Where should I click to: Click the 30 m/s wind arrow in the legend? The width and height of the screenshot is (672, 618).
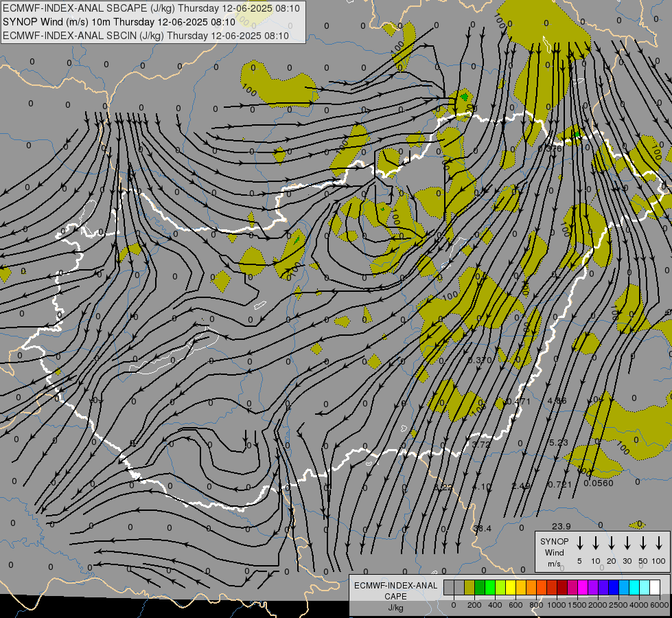627,543
